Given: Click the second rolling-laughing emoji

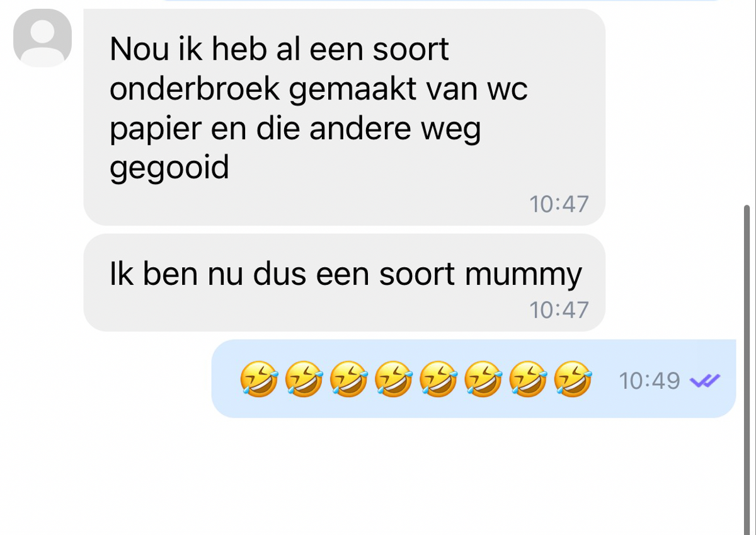Looking at the screenshot, I should [304, 379].
